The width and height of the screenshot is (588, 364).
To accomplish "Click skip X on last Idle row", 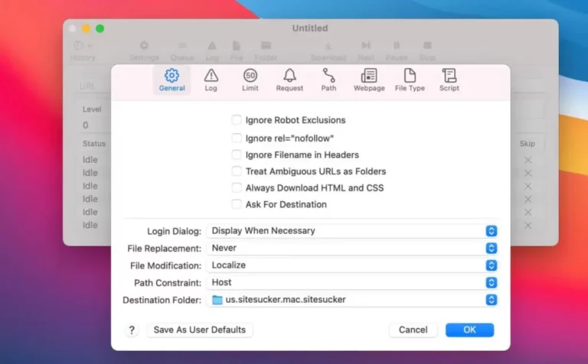I will pyautogui.click(x=528, y=226).
